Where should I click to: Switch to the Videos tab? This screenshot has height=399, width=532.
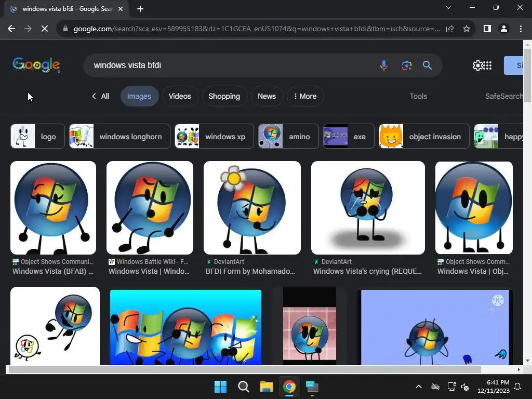180,96
